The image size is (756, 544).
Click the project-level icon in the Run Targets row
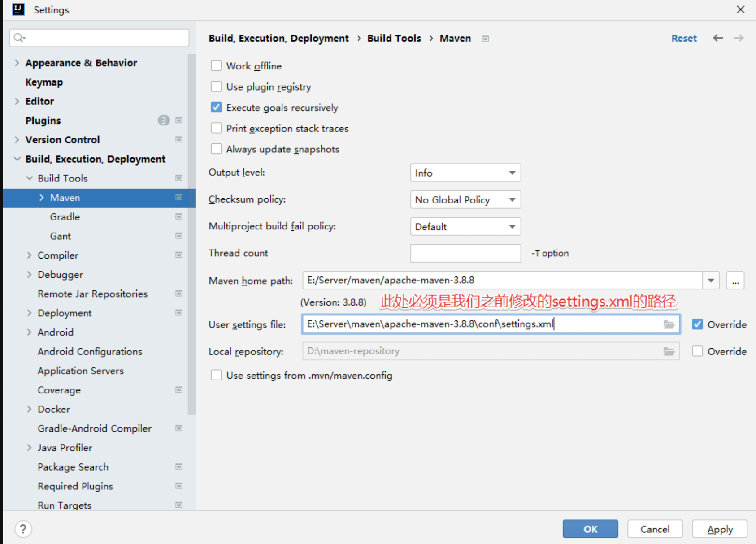pyautogui.click(x=179, y=505)
